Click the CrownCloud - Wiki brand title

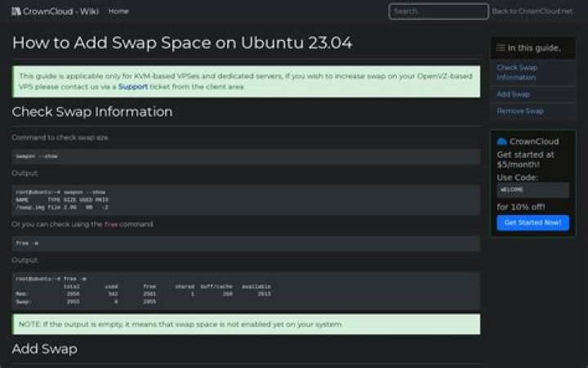tap(60, 11)
